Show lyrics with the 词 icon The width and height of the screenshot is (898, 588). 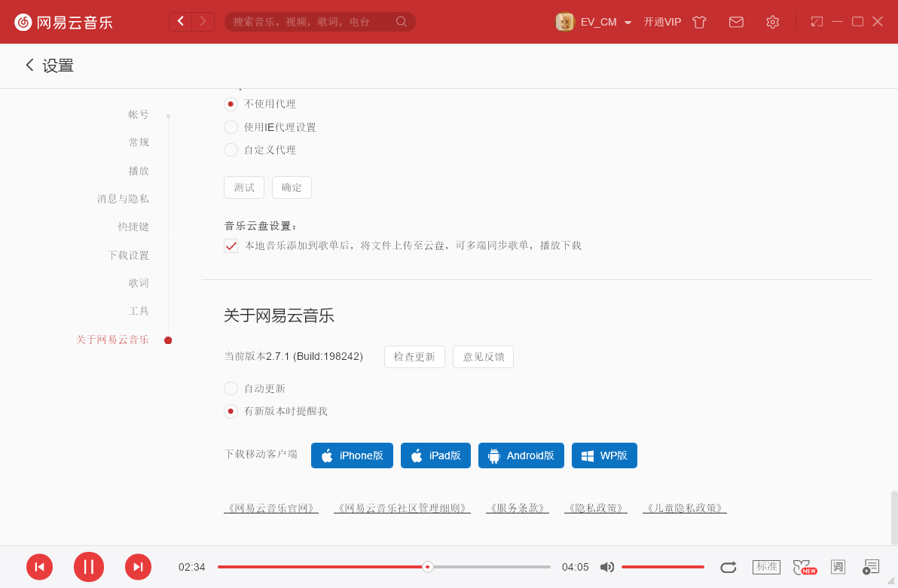point(838,566)
